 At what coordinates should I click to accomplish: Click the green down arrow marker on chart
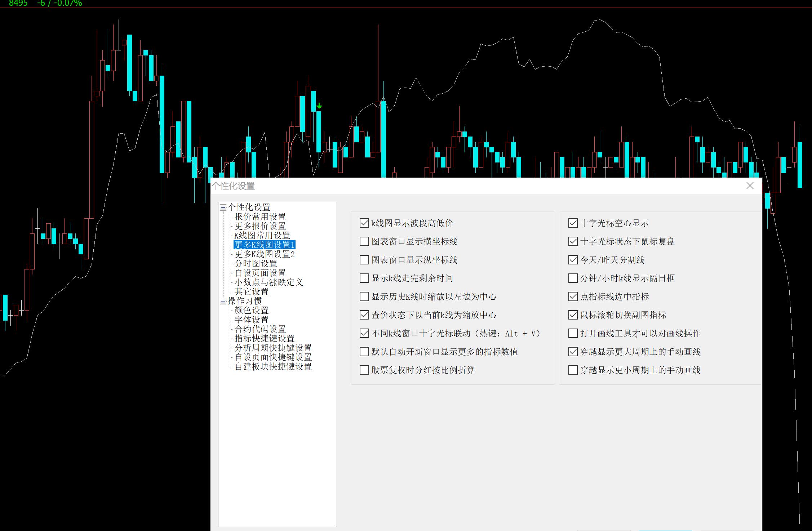(319, 106)
